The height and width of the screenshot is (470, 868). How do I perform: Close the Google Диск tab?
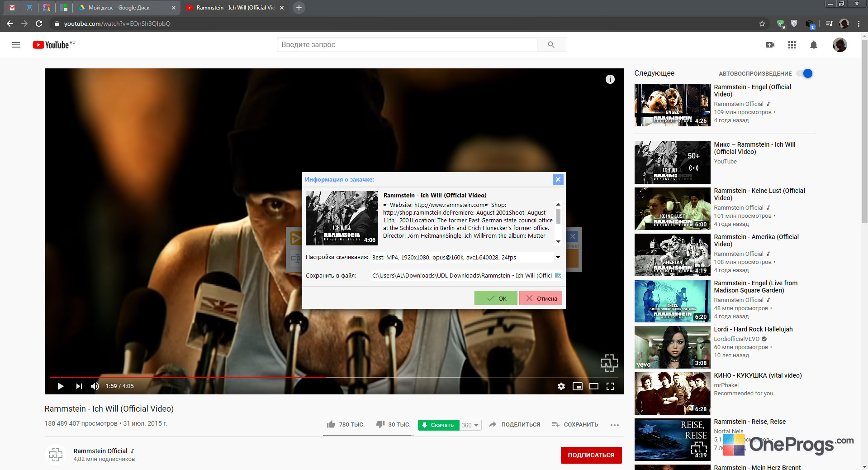point(174,8)
